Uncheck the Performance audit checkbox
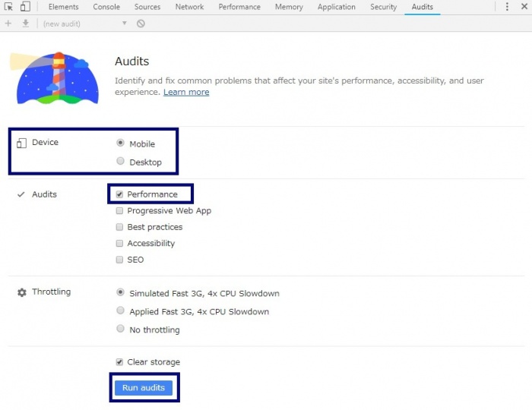 pos(119,194)
